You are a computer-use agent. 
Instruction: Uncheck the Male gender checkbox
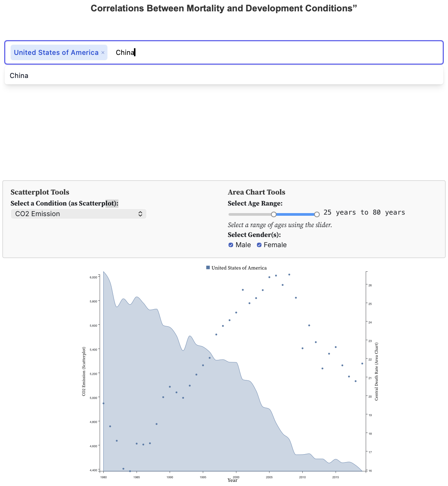click(x=230, y=245)
